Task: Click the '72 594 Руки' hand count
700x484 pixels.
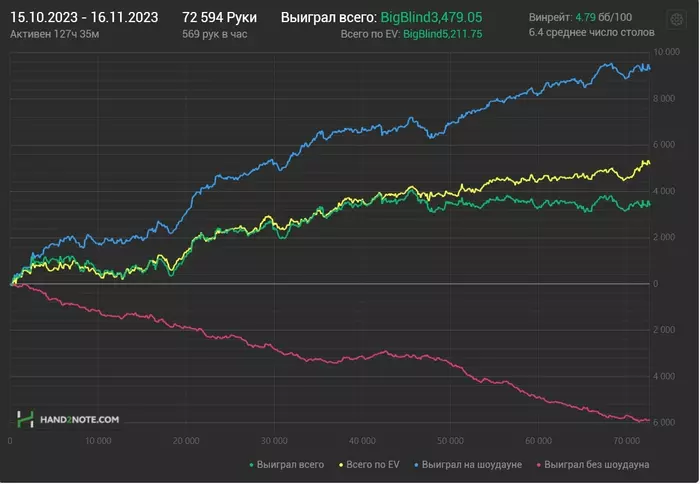Action: click(x=219, y=17)
